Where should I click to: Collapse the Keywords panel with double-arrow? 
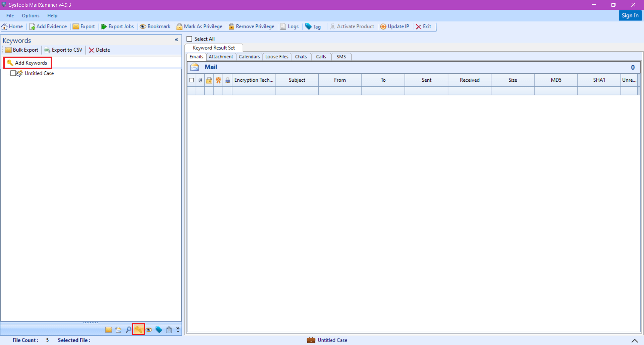point(176,40)
